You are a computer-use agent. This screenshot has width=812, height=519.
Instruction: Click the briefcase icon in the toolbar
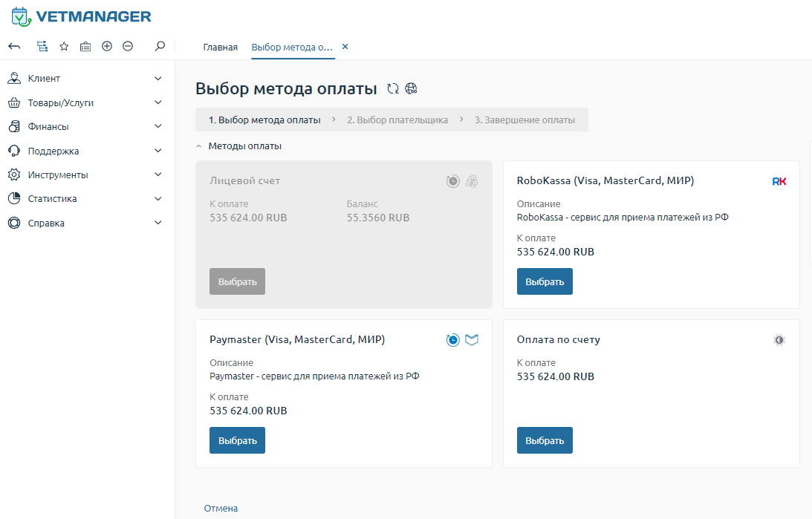[x=85, y=46]
